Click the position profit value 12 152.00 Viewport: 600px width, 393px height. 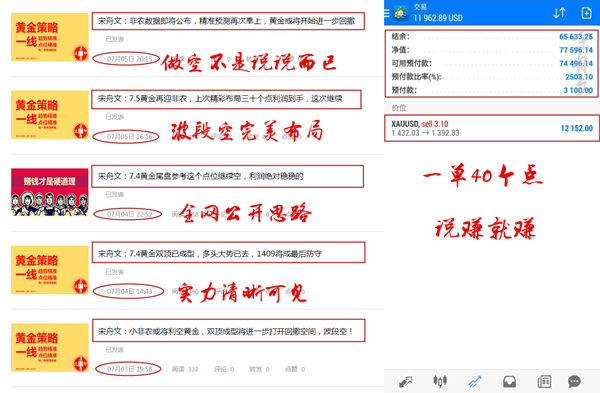point(577,129)
